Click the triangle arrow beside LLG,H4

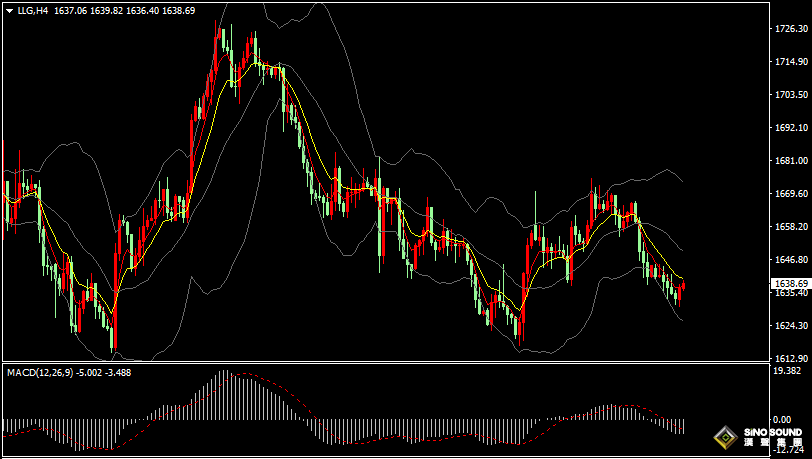[x=8, y=10]
